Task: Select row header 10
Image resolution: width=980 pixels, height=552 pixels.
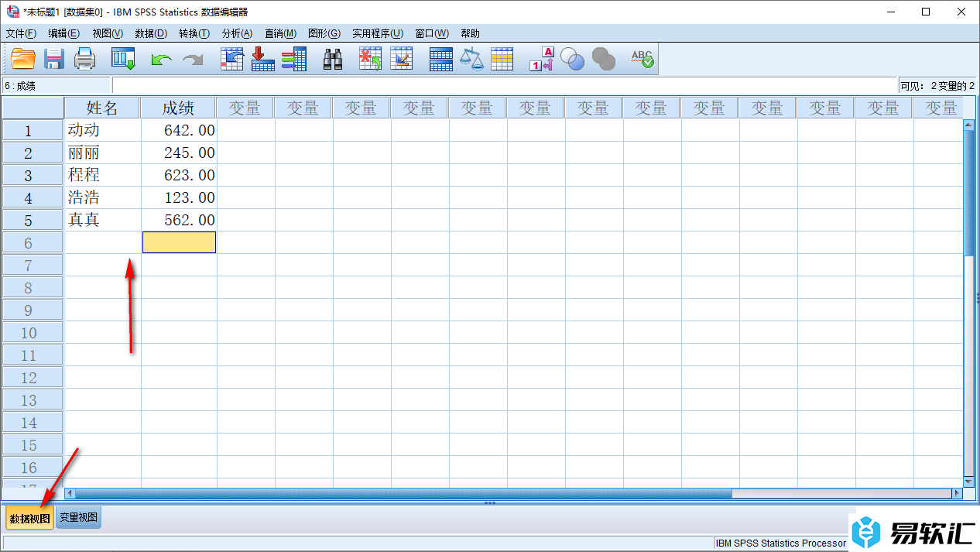Action: pyautogui.click(x=33, y=332)
